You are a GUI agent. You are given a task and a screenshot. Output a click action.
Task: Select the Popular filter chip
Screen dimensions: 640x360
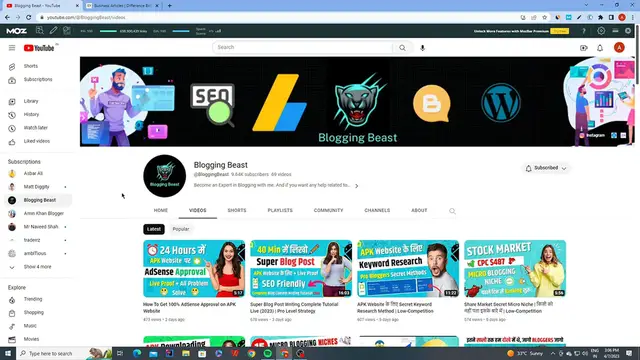tap(181, 229)
